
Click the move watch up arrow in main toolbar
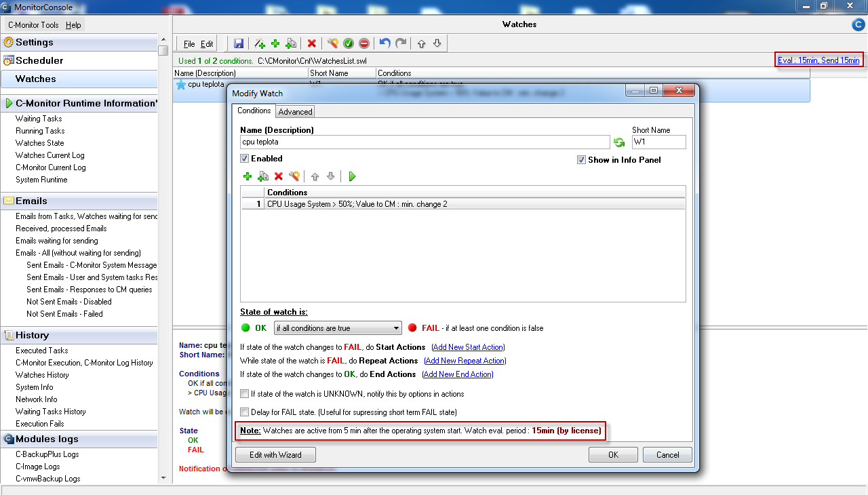(x=421, y=43)
